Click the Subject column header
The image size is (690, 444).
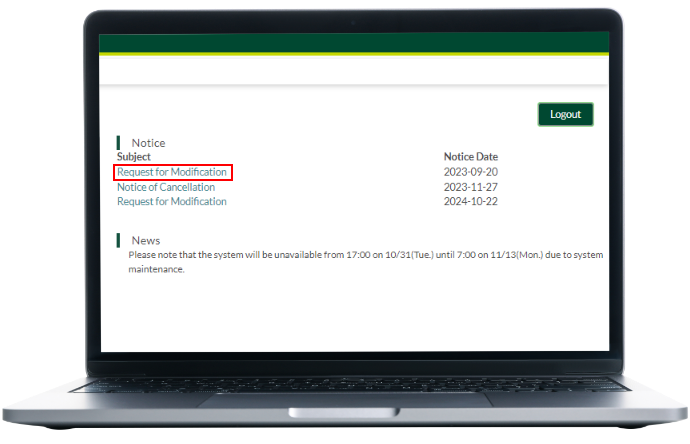[134, 157]
